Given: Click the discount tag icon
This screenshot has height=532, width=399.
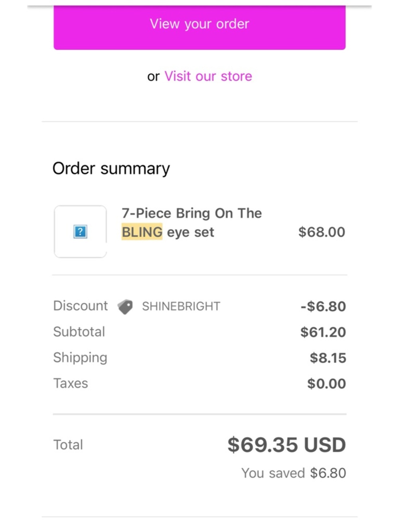Looking at the screenshot, I should point(125,307).
